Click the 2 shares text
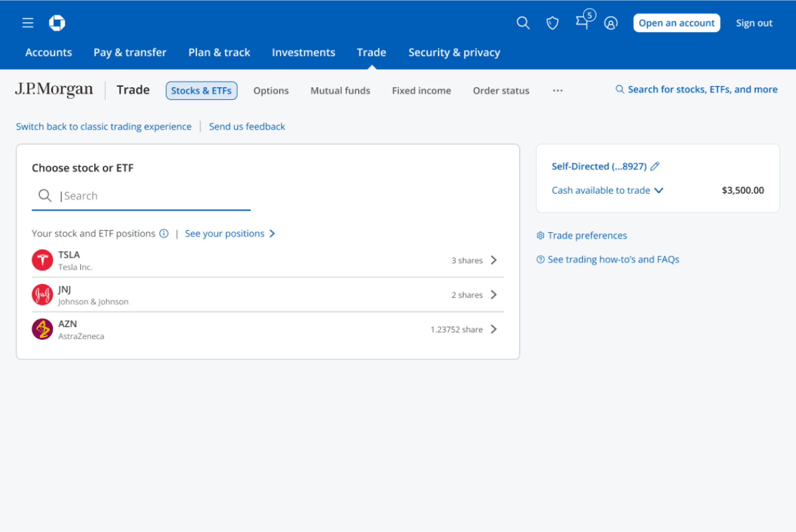The image size is (796, 532). click(x=467, y=295)
